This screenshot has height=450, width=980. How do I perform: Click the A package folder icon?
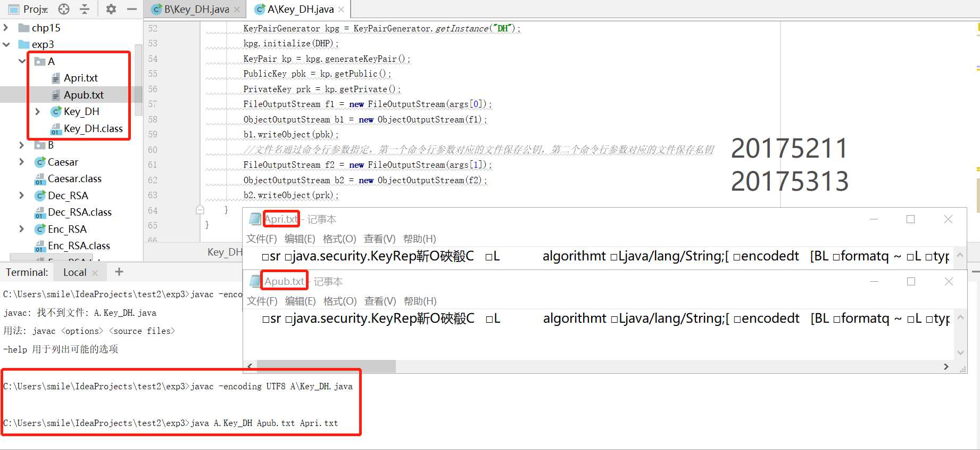point(40,61)
